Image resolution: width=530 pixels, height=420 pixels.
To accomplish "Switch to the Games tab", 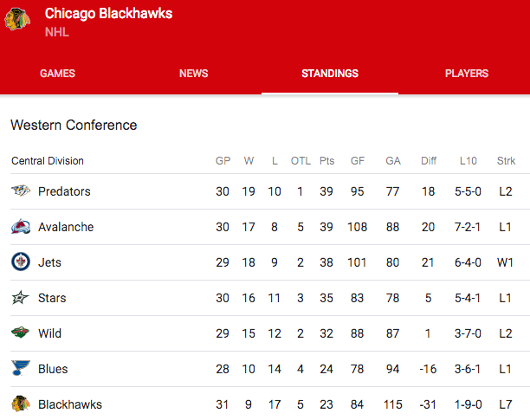I will point(57,74).
